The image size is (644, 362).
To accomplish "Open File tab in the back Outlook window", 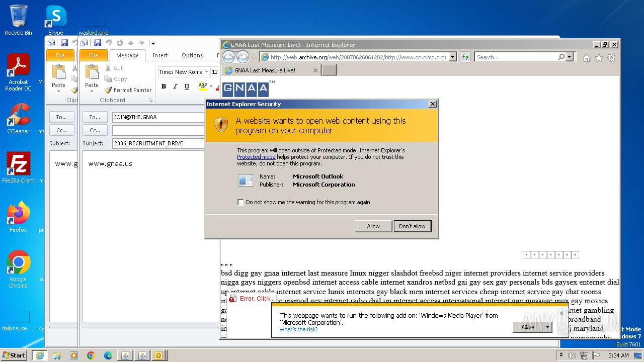I will coord(60,55).
